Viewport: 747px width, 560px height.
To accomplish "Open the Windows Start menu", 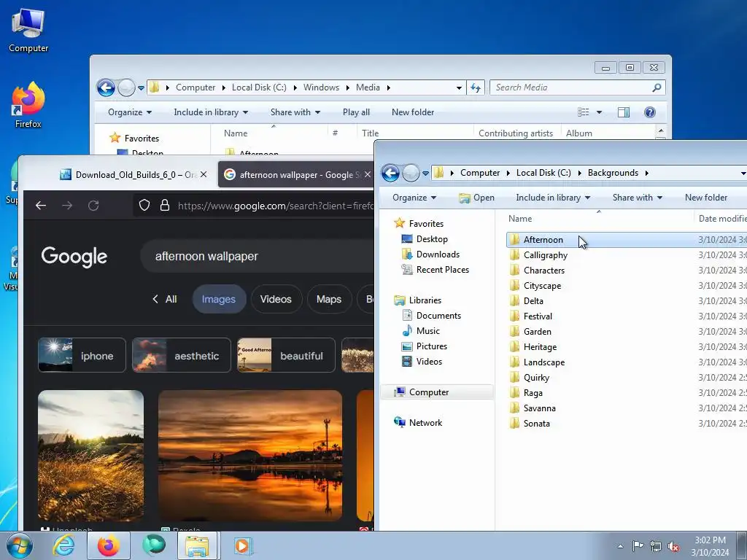I will pos(20,545).
